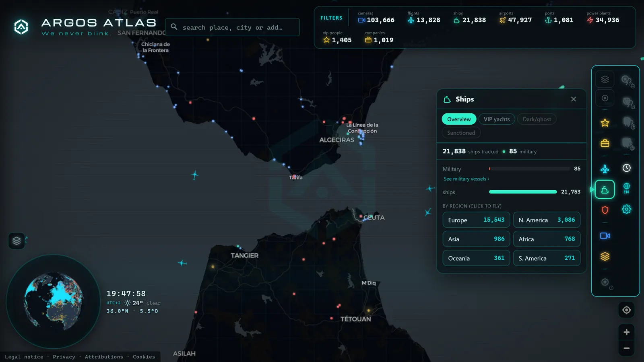Open settings gear icon in sidebar
Viewport: 644px width, 362px height.
(627, 209)
